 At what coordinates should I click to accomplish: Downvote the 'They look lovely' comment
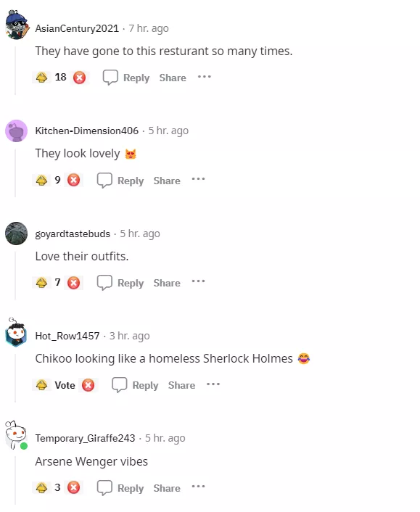coord(73,180)
